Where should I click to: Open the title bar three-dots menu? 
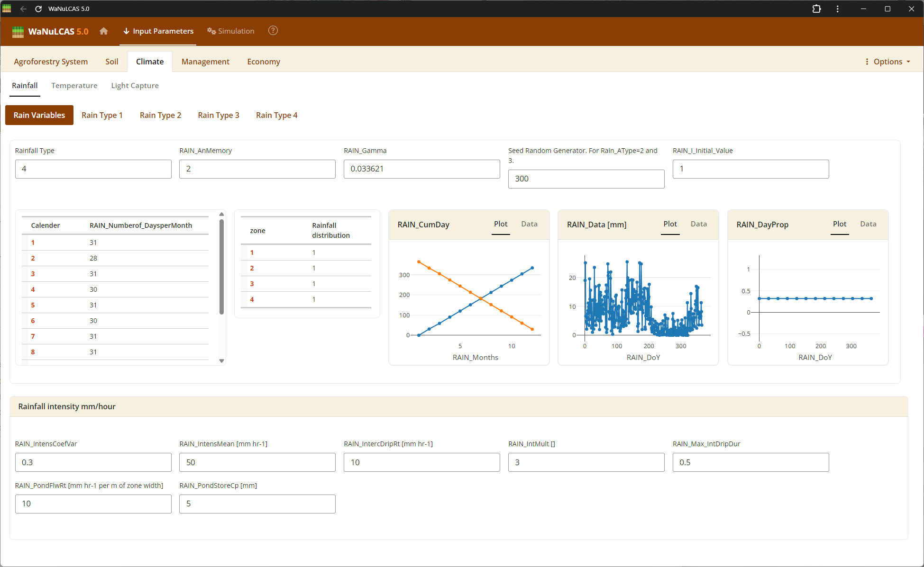coord(838,9)
